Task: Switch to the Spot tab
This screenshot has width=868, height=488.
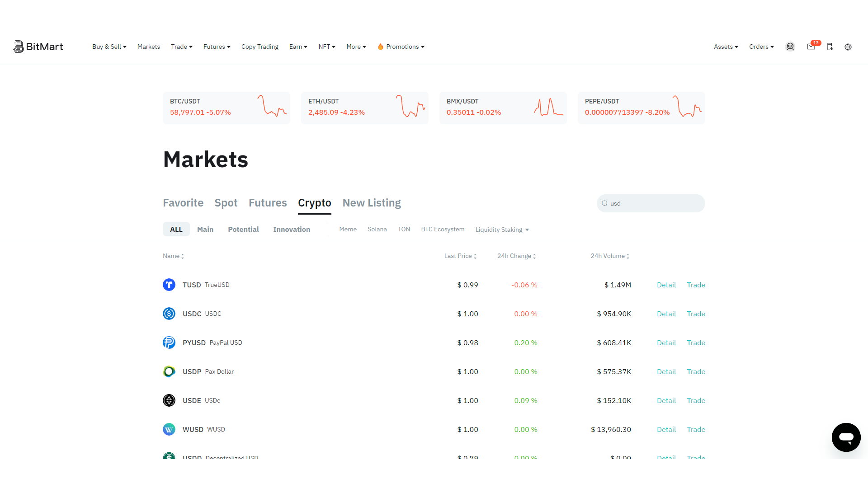Action: [x=226, y=203]
